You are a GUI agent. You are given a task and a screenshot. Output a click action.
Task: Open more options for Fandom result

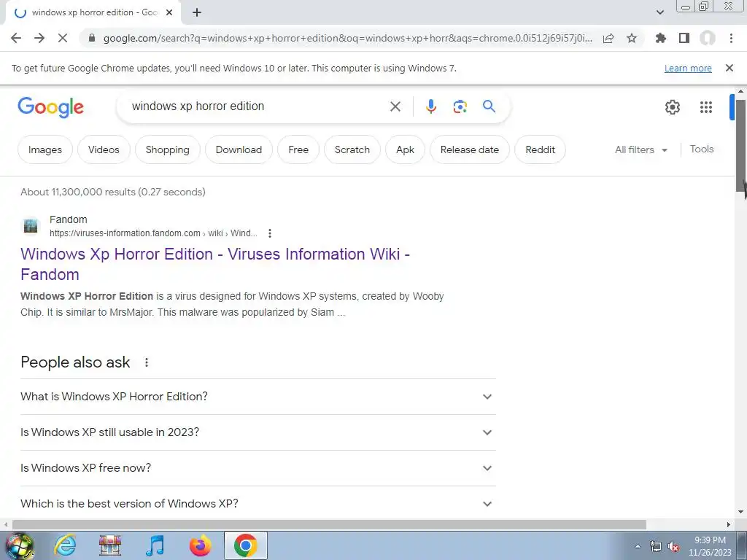[x=270, y=233]
